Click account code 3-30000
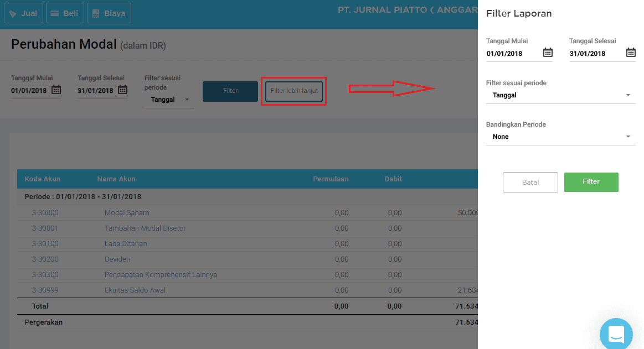The width and height of the screenshot is (644, 349). 45,213
